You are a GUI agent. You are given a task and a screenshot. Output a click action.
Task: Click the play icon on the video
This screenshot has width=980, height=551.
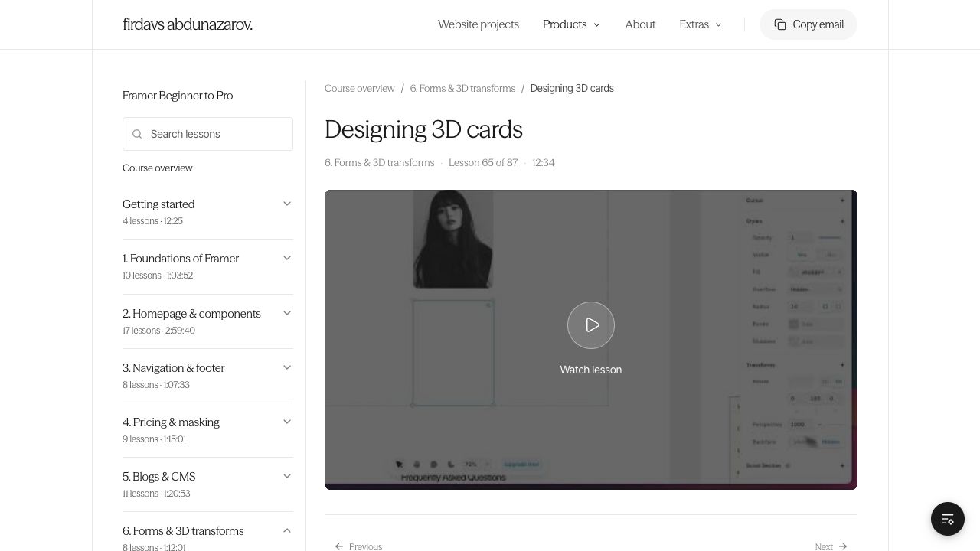click(591, 325)
